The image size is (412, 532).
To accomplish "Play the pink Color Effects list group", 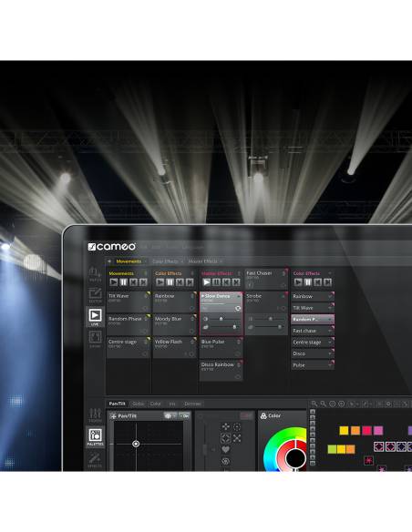I will [298, 282].
